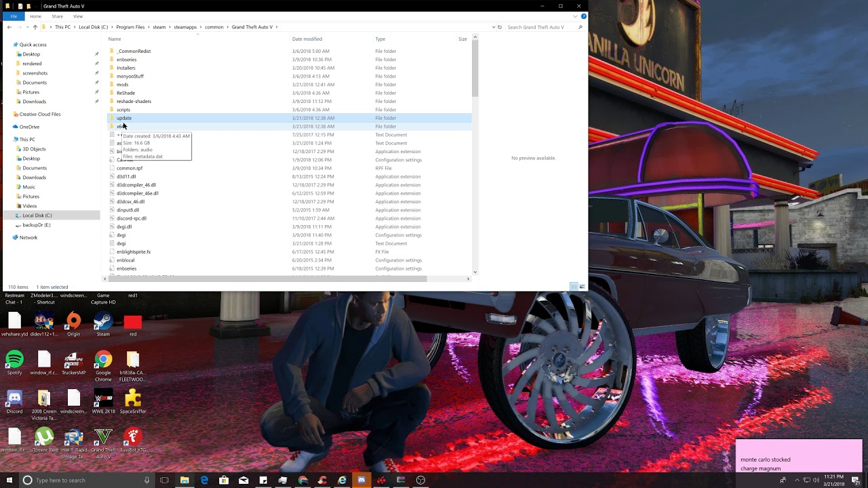Select the TruckersMP desktop icon
Viewport: 868px width, 488px height.
(73, 363)
